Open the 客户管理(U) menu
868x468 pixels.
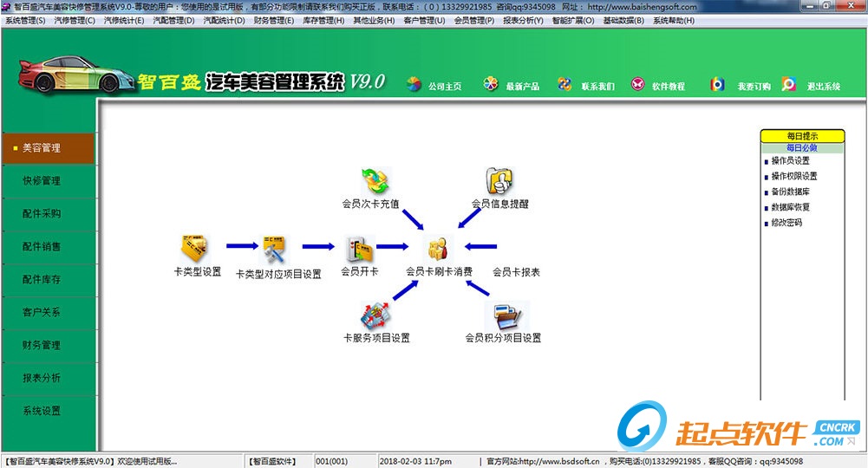tap(425, 21)
